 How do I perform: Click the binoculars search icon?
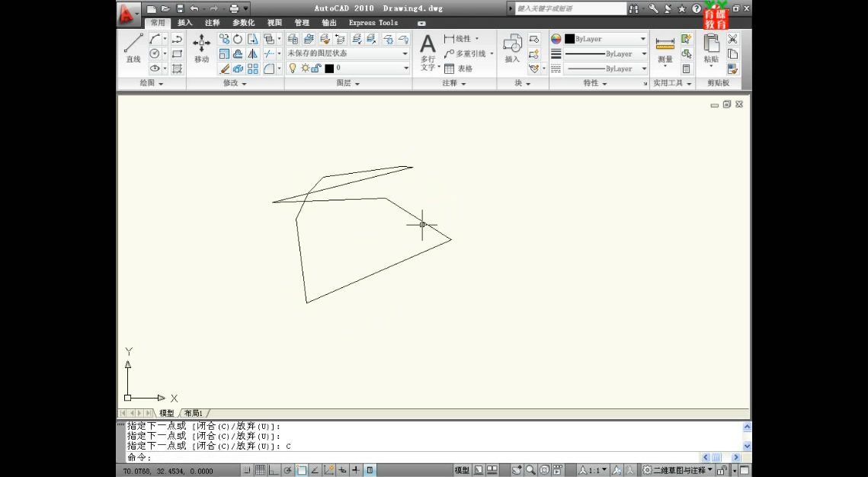633,8
